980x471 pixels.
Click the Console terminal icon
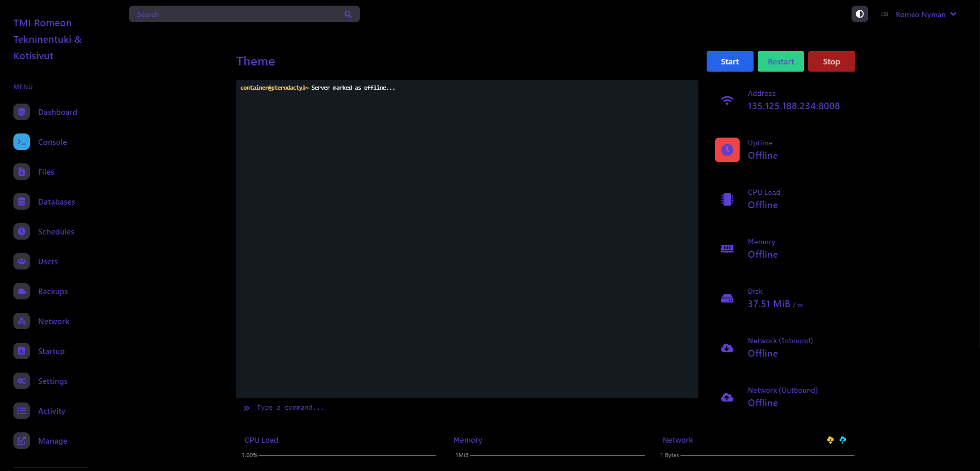pyautogui.click(x=22, y=142)
